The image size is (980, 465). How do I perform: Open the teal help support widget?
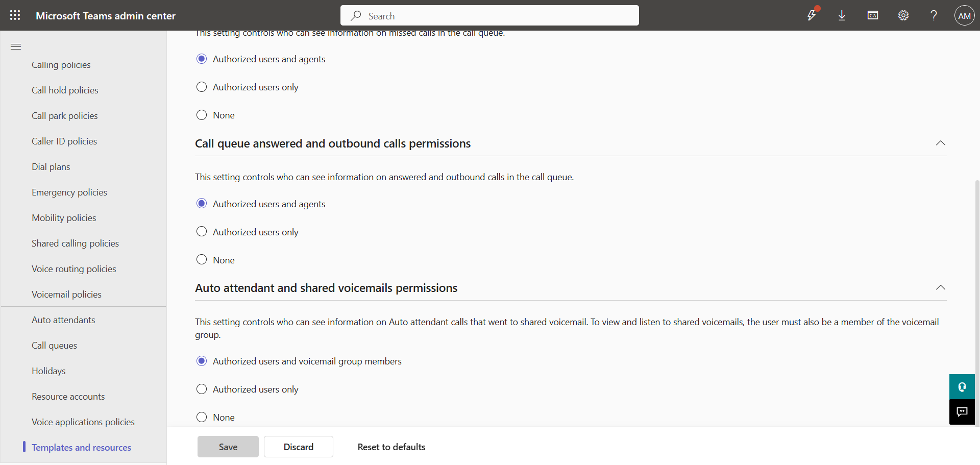962,386
